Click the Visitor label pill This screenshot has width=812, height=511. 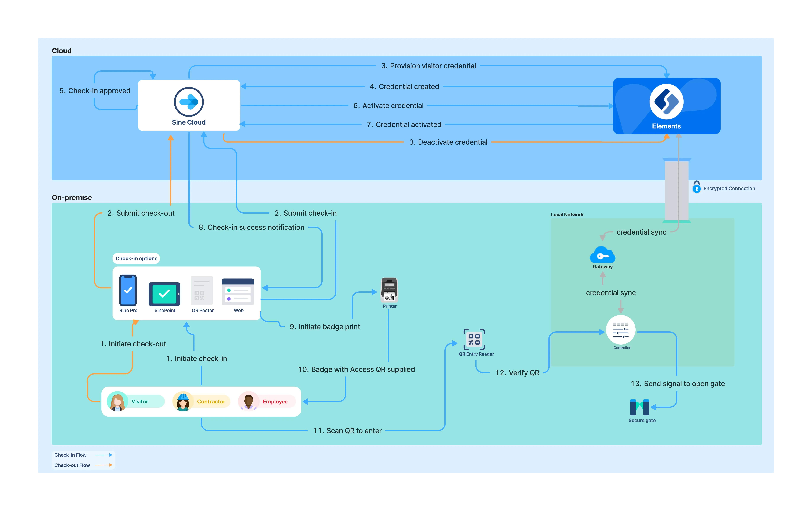145,401
